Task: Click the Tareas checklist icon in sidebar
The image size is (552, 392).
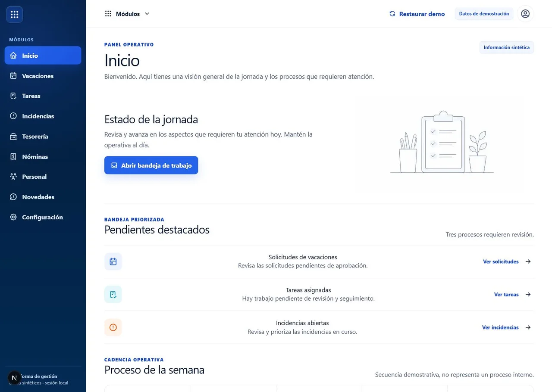Action: point(13,96)
